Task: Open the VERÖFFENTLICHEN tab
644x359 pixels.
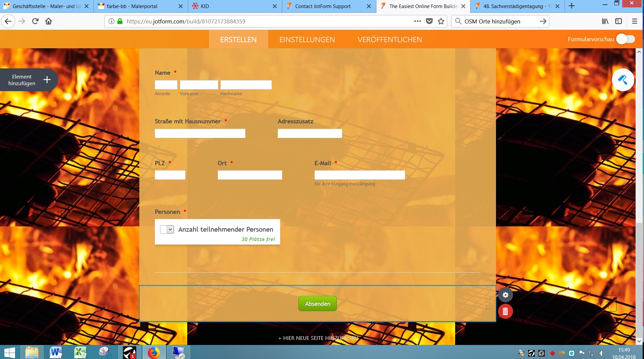Action: pyautogui.click(x=389, y=40)
